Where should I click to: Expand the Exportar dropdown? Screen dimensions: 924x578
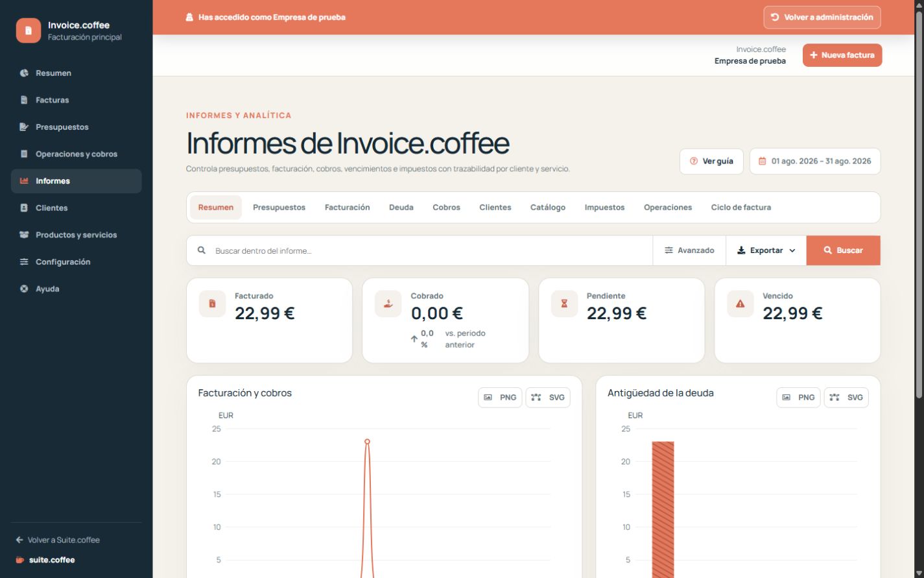tap(766, 250)
